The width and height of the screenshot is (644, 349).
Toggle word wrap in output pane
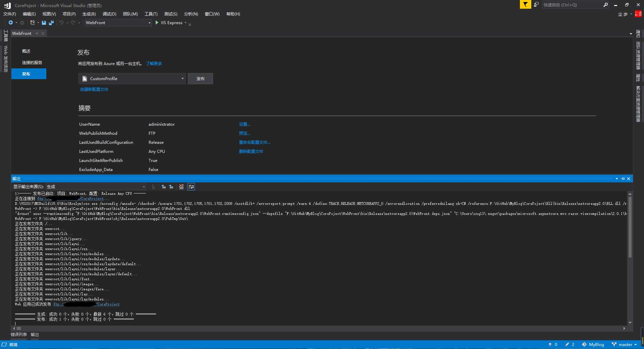[x=191, y=187]
